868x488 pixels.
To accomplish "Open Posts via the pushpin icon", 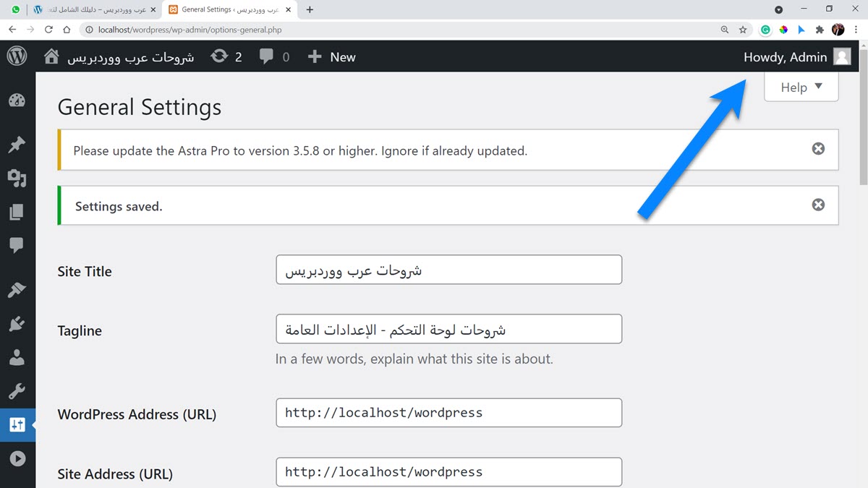I will pos(17,145).
